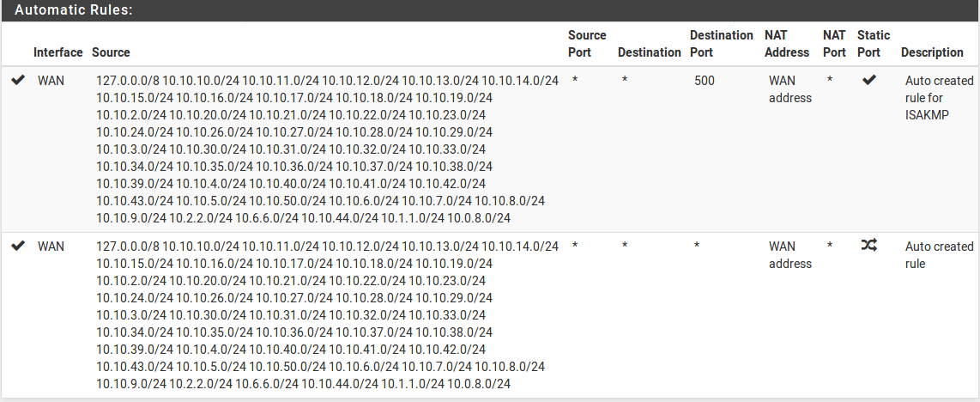The image size is (980, 402).
Task: Click the enabled checkmark of ISAKMP rule
Action: pos(18,80)
